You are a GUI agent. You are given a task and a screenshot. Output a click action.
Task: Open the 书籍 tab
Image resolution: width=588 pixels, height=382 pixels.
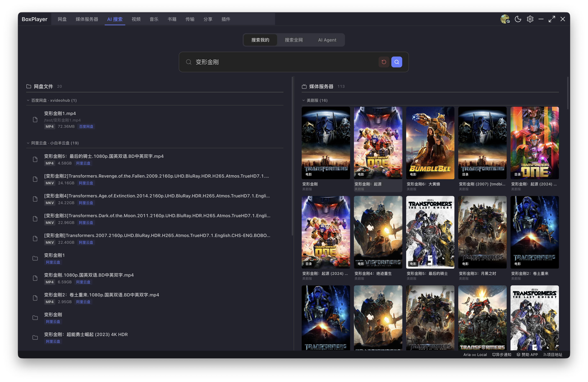pyautogui.click(x=172, y=19)
